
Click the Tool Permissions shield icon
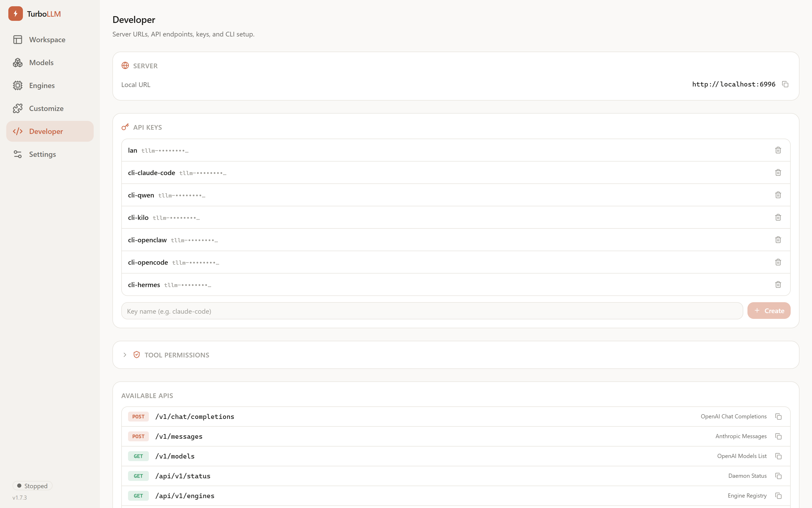click(x=137, y=355)
